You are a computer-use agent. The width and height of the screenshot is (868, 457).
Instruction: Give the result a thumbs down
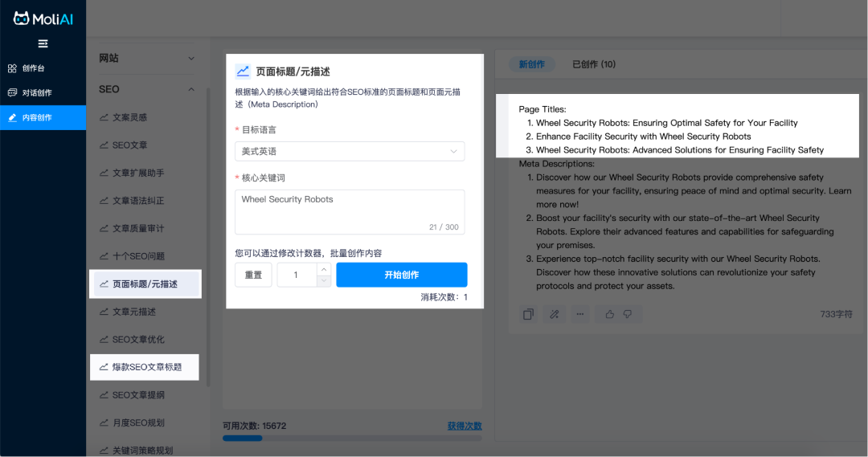point(628,314)
